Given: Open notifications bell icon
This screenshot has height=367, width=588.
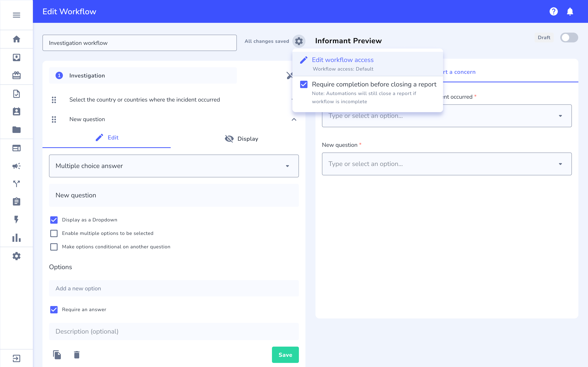Looking at the screenshot, I should point(570,11).
